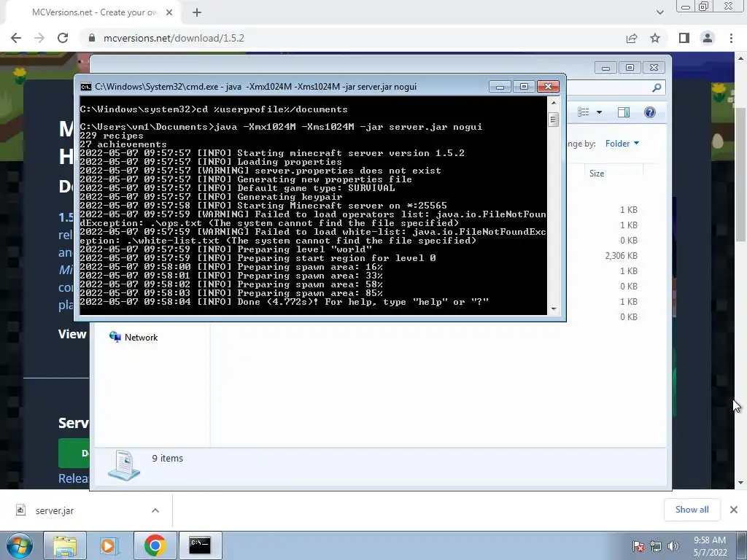Click the Explorer search magnifier icon
Viewport: 747px width, 560px height.
point(657,87)
